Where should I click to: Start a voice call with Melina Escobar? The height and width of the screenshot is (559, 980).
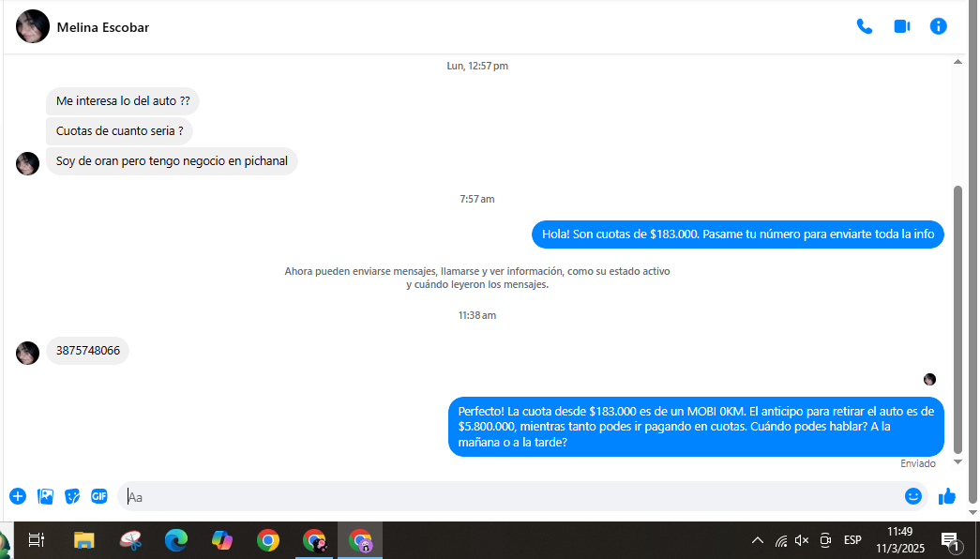(865, 26)
